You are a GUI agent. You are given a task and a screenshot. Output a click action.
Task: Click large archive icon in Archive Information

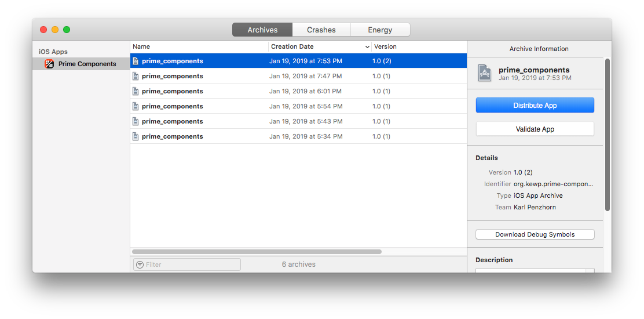(x=484, y=73)
